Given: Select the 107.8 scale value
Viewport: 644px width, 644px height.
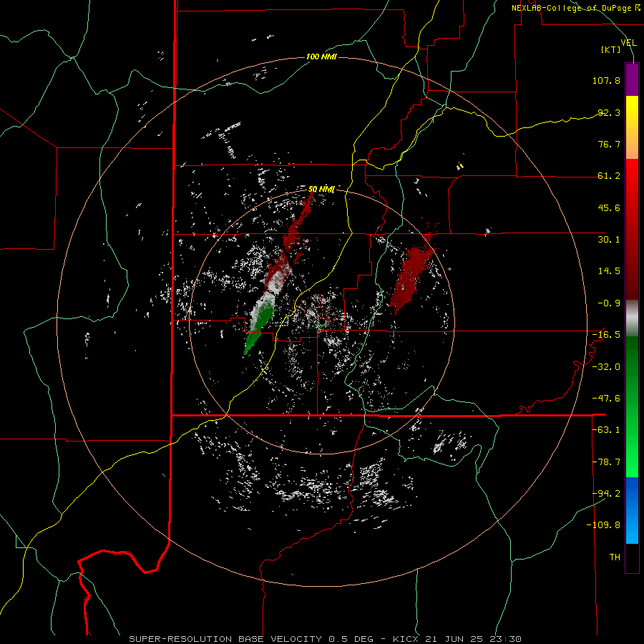Looking at the screenshot, I should tap(606, 80).
